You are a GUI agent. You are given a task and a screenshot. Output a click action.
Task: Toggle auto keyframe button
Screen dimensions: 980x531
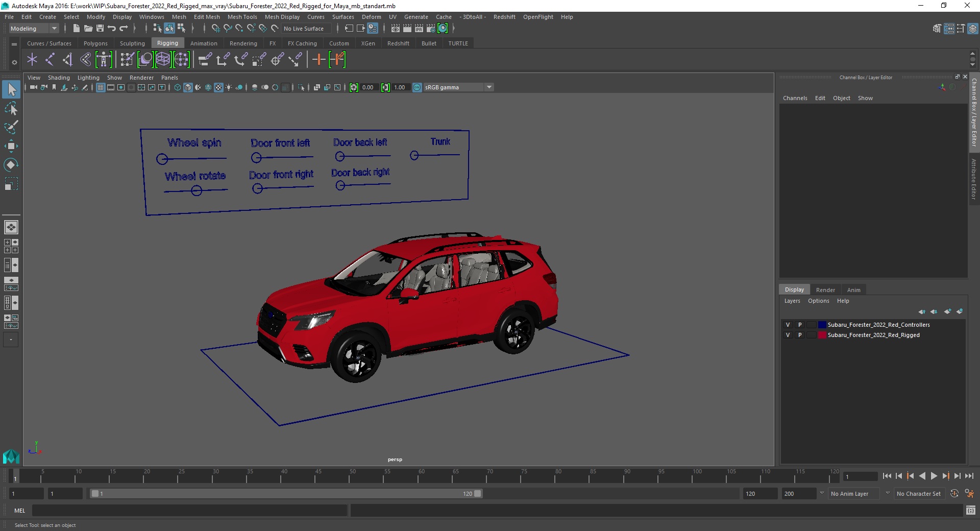click(954, 494)
